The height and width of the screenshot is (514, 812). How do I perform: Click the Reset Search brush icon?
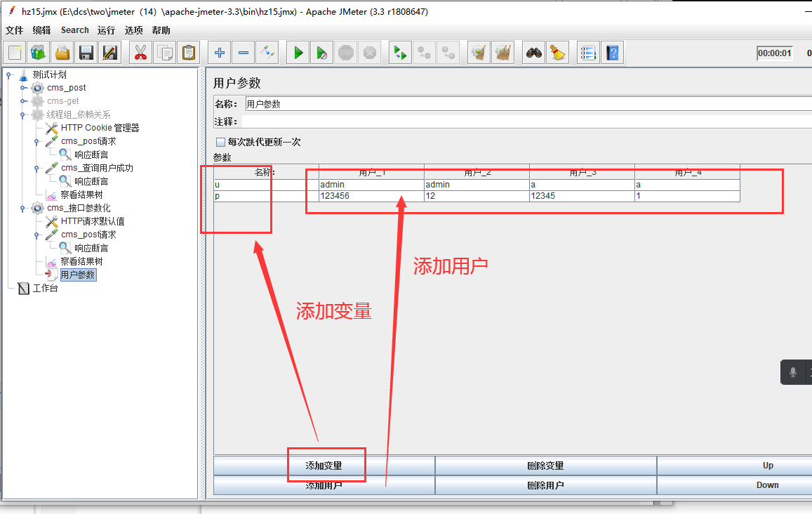tap(558, 53)
